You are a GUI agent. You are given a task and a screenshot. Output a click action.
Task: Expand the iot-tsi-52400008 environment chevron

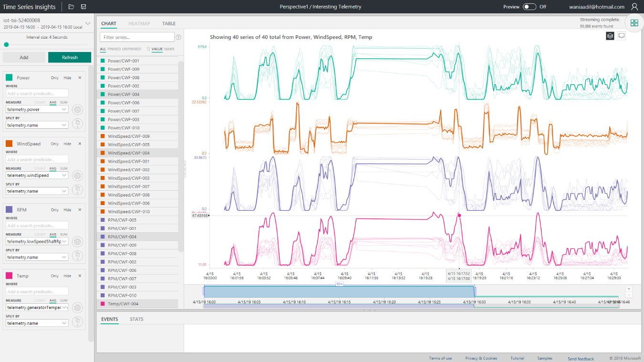point(88,23)
